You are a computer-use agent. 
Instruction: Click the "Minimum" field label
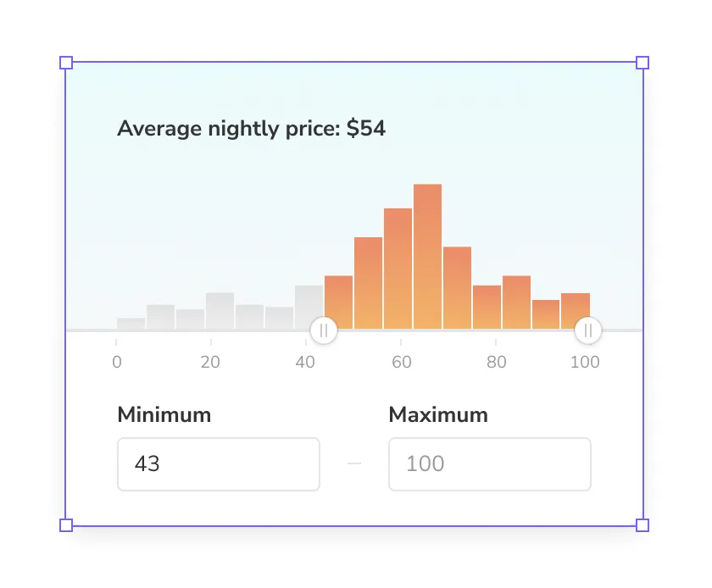[164, 415]
